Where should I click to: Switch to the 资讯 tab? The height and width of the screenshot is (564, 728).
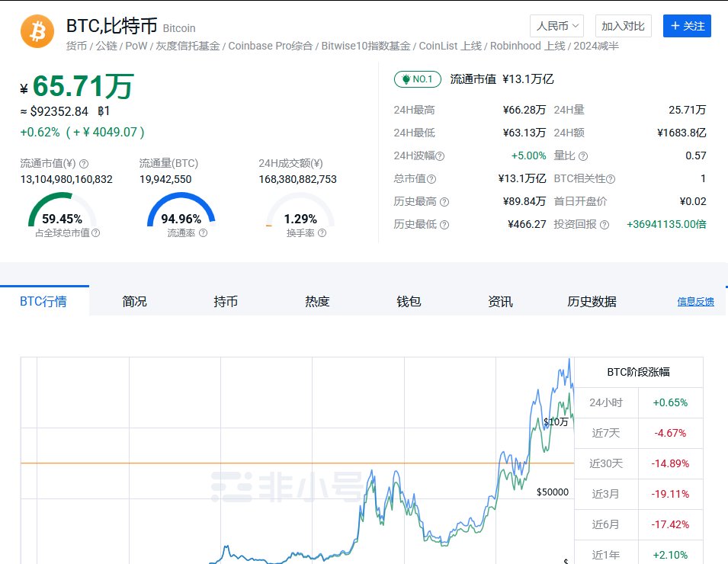click(x=500, y=301)
